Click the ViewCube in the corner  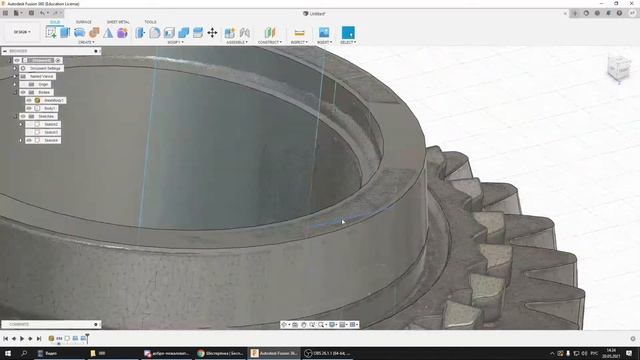pyautogui.click(x=618, y=68)
